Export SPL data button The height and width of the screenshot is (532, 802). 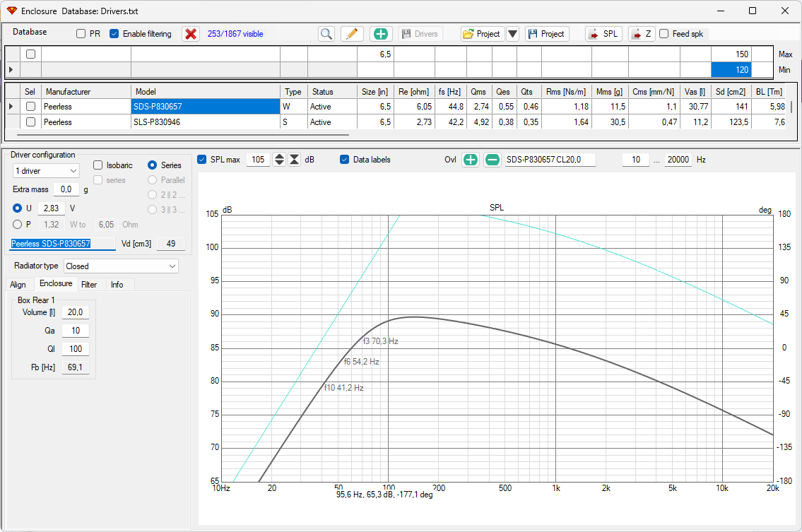(x=603, y=34)
